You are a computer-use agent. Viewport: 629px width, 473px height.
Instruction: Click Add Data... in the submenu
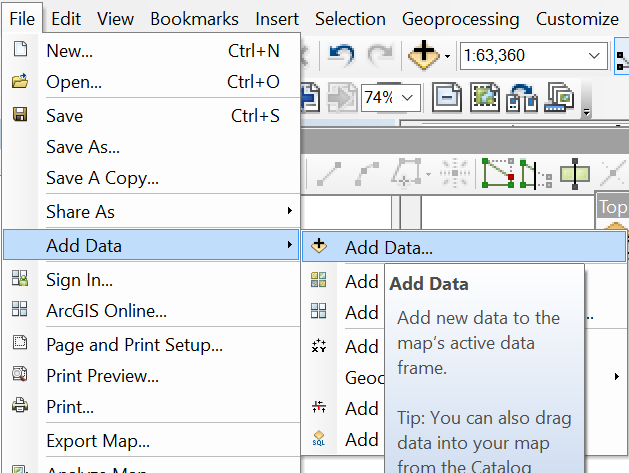pos(464,247)
